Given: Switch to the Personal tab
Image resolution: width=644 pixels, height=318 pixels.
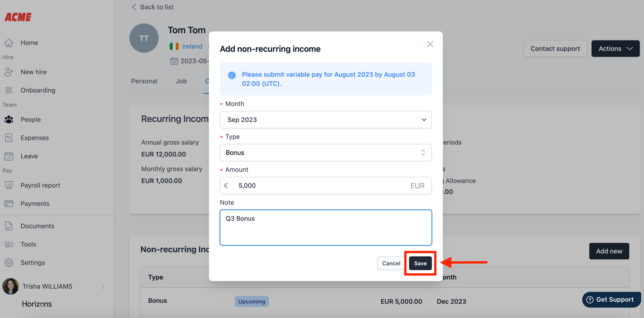Looking at the screenshot, I should (x=144, y=81).
